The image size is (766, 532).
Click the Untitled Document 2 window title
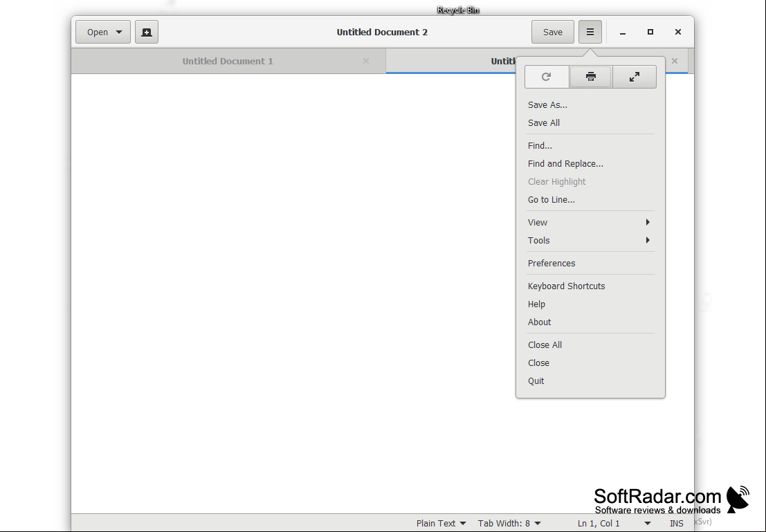tap(382, 33)
